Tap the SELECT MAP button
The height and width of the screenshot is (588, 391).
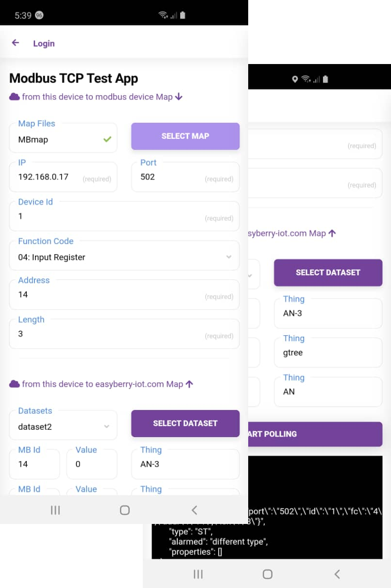point(186,136)
